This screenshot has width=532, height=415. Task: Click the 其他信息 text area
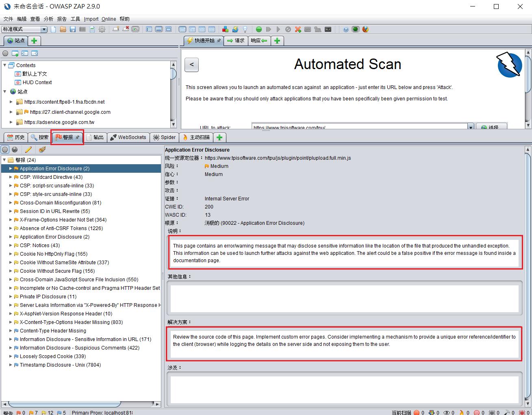[x=344, y=298]
